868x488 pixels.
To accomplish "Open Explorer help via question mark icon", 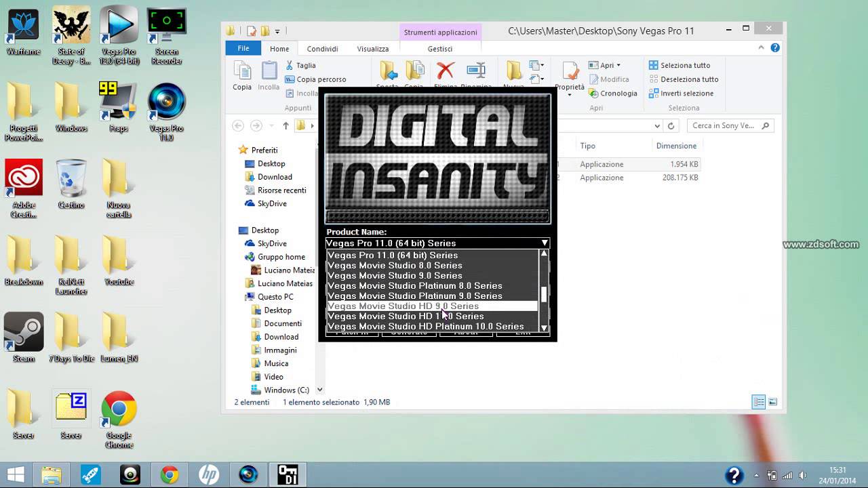I will point(775,48).
